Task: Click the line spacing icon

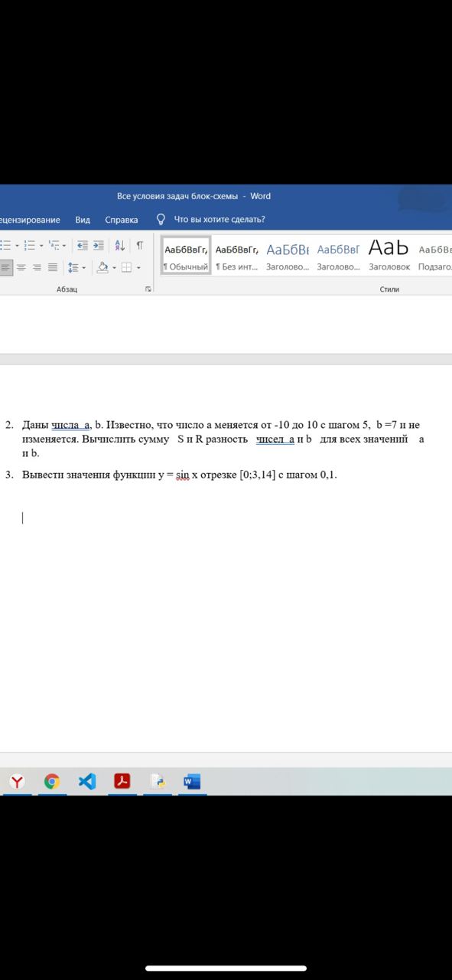Action: tap(73, 267)
